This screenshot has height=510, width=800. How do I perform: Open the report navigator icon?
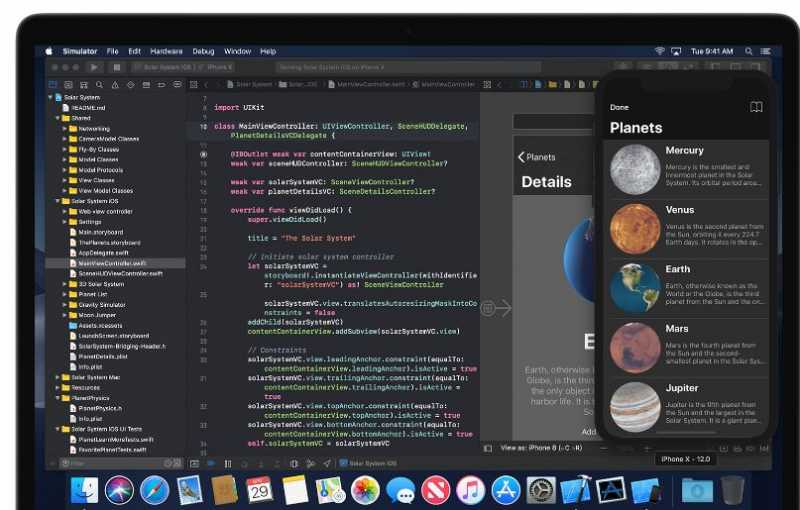point(177,85)
